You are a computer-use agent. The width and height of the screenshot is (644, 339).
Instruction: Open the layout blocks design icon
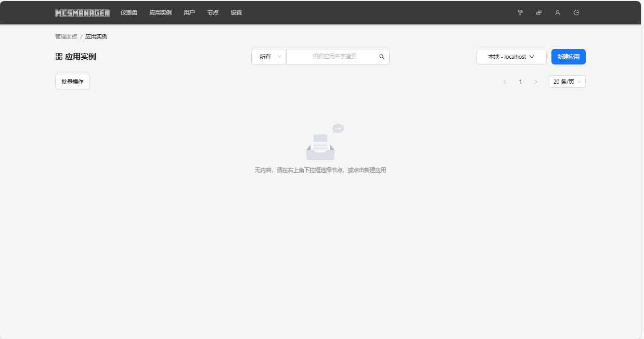538,12
